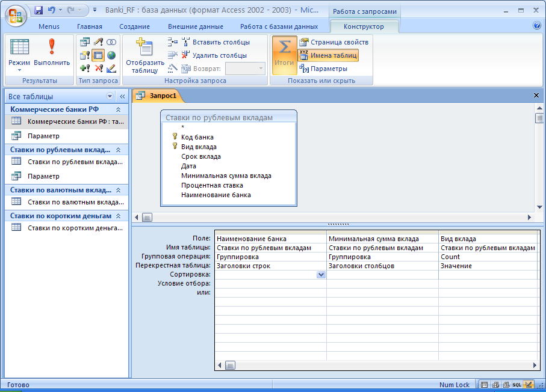The height and width of the screenshot is (392, 546).
Task: Switch to PivotTable view in status bar
Action: coord(495,385)
